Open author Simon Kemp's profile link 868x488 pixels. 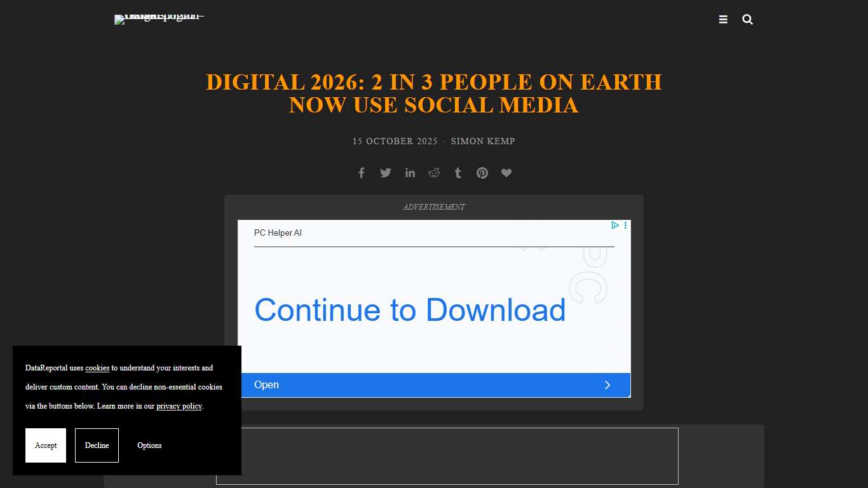pos(483,141)
